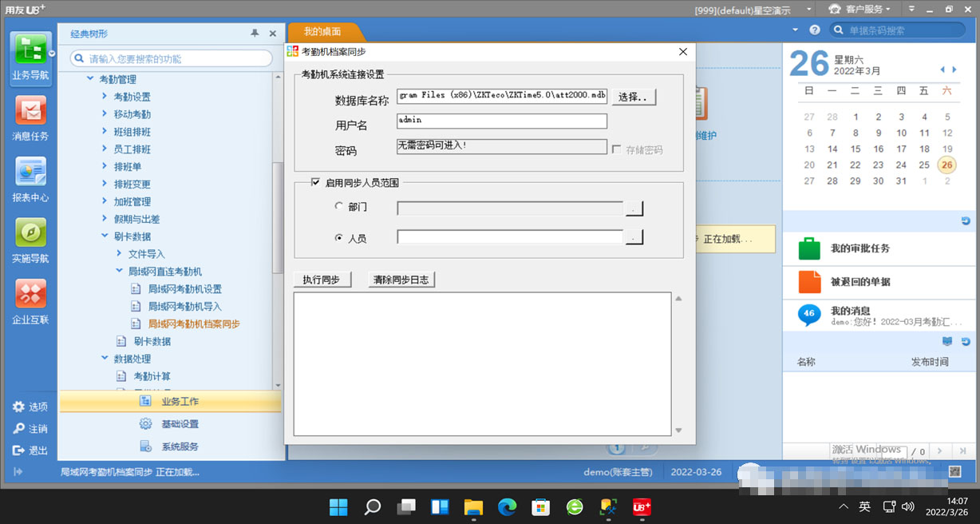Go to next month in calendar

954,70
